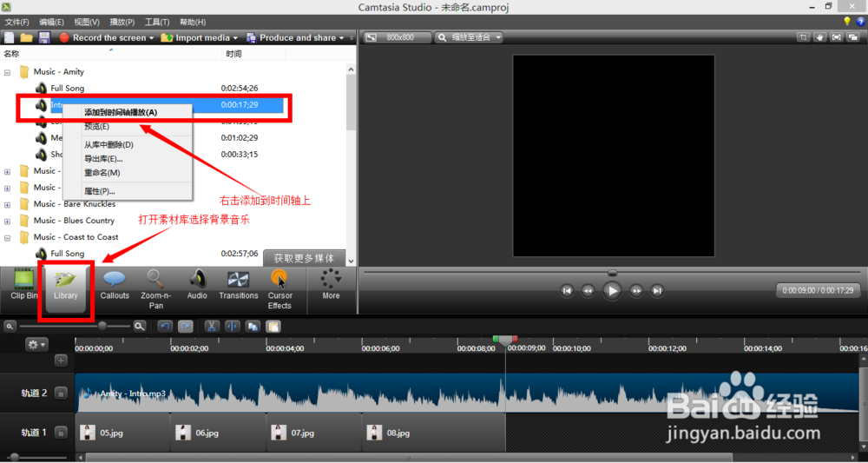Click the 800x800 editing dimensions button
Image resolution: width=868 pixels, height=463 pixels.
pos(397,37)
